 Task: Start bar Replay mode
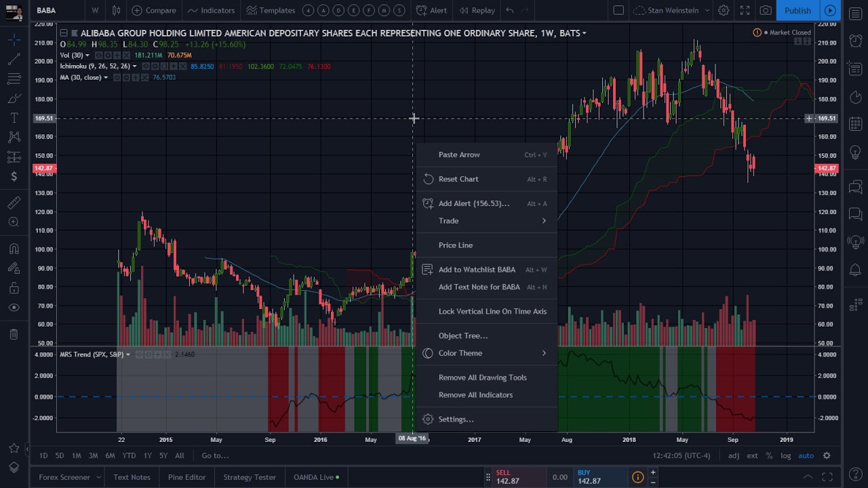(477, 10)
